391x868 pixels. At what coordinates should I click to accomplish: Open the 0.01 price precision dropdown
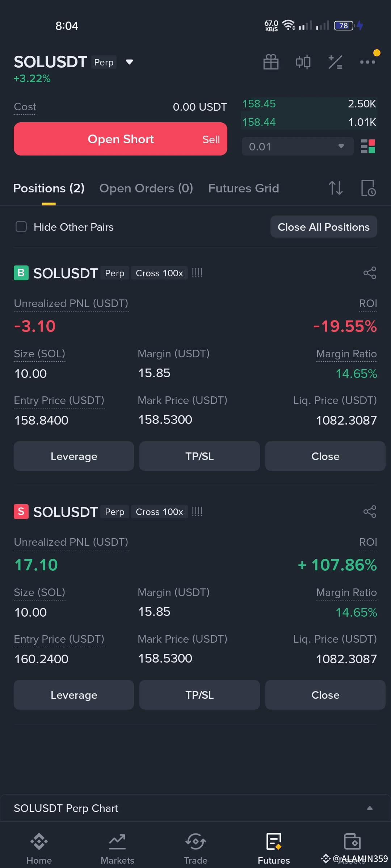tap(298, 146)
